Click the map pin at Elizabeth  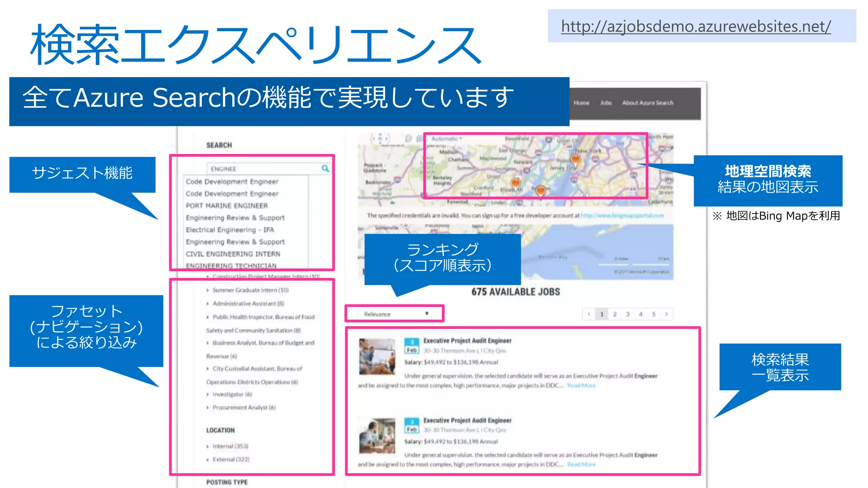pos(516,183)
